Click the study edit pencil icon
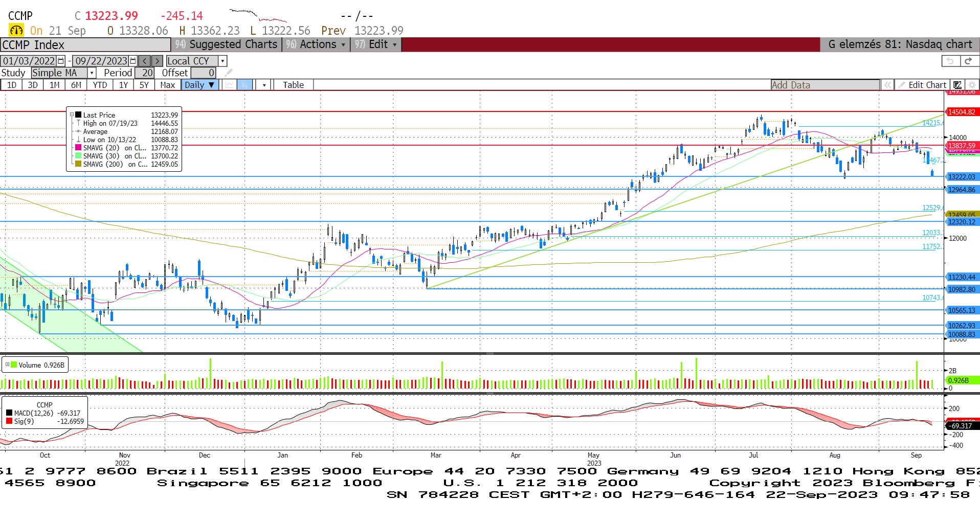The image size is (980, 523). (228, 73)
